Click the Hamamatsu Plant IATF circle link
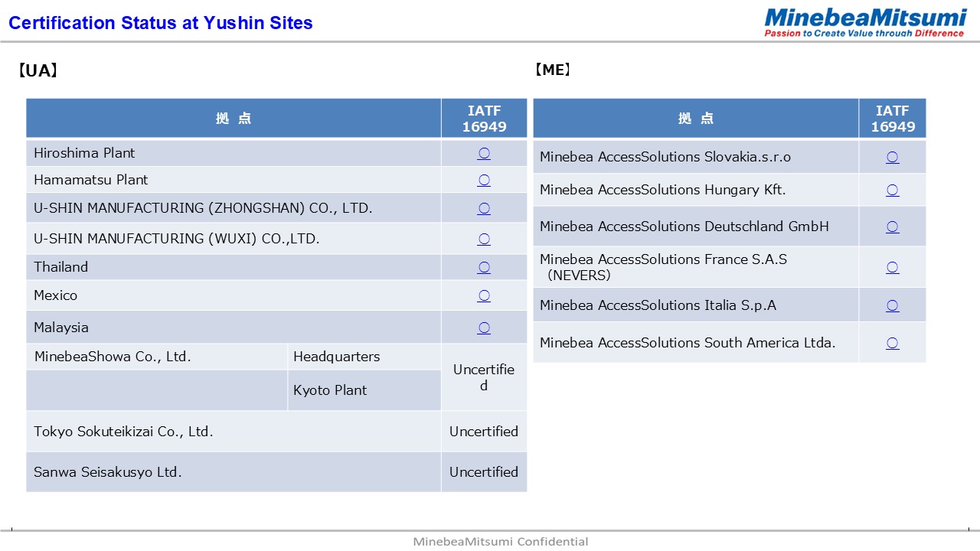 484,180
